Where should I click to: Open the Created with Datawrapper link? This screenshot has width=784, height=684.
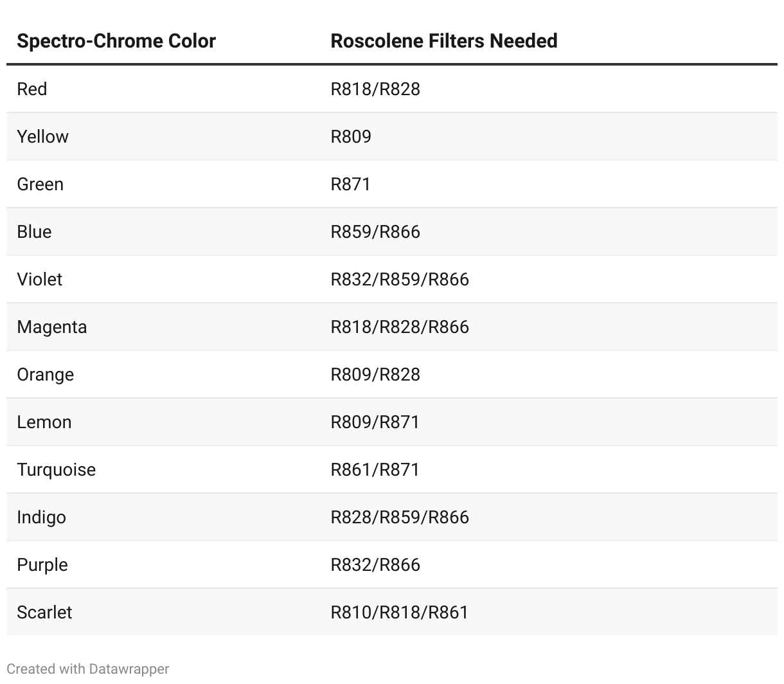tap(88, 669)
